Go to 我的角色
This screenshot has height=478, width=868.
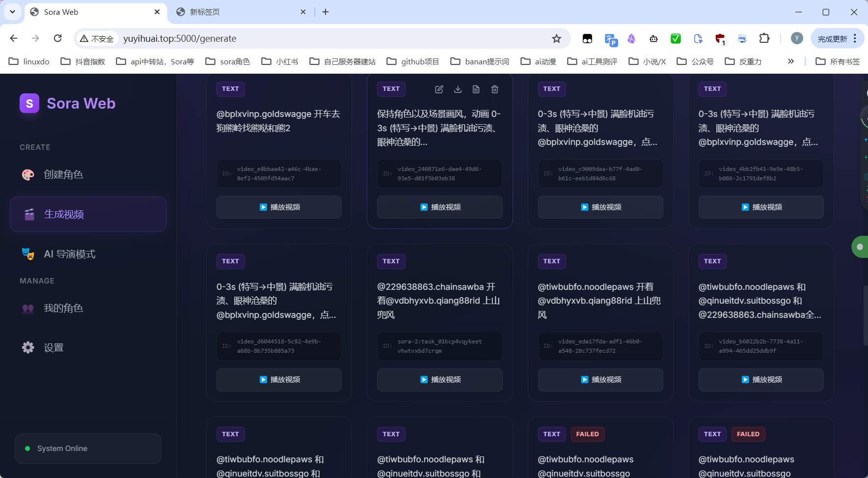coord(88,308)
